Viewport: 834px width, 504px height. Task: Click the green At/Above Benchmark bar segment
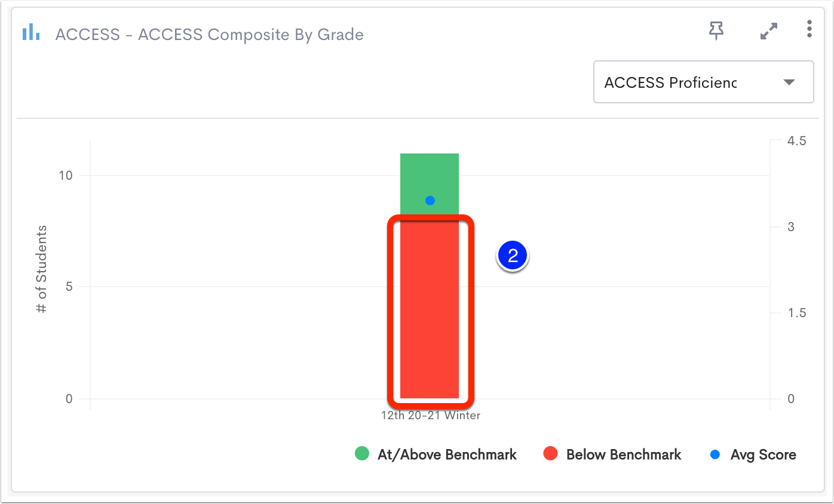tap(430, 184)
